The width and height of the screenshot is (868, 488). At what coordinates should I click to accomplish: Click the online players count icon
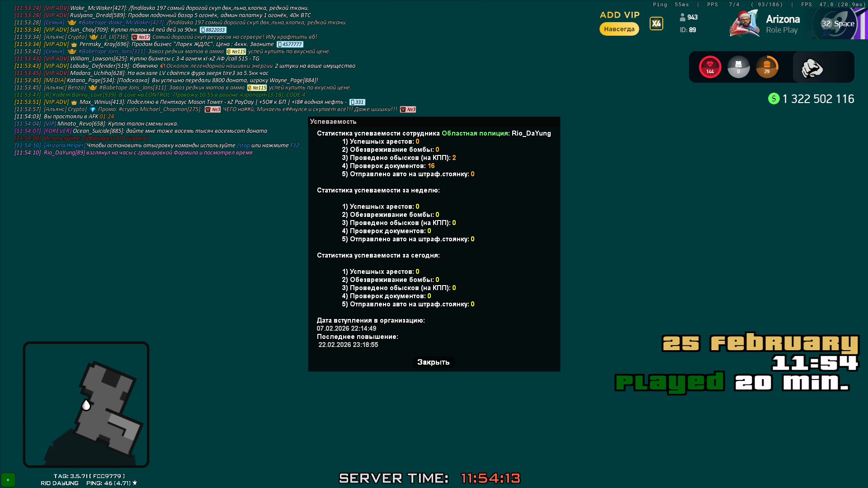[683, 17]
